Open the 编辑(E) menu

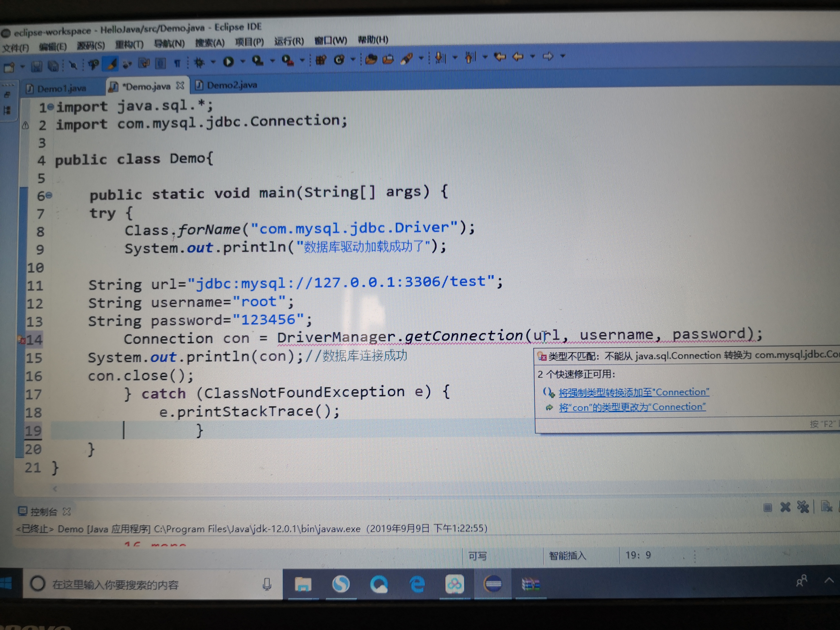point(53,47)
